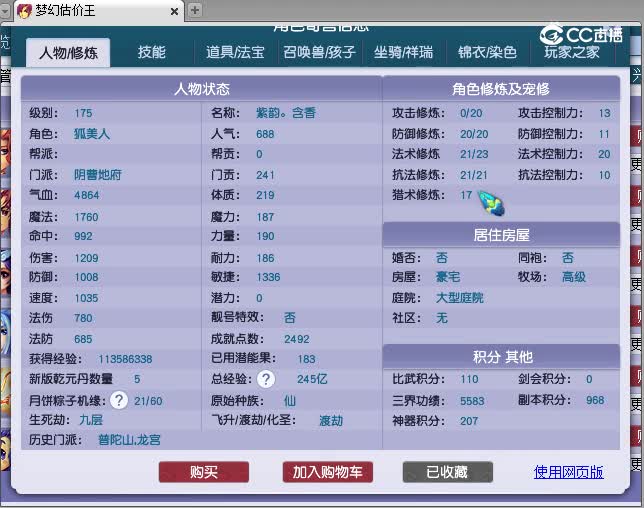Screen dimensions: 644x508
Task: Click the 梦幻估价王 tab favicon
Action: [x=24, y=11]
